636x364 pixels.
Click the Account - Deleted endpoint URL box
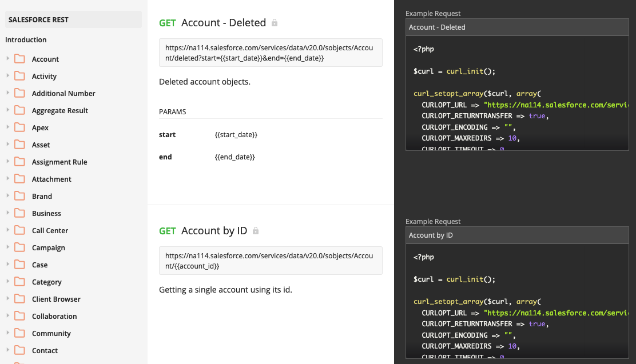click(271, 53)
